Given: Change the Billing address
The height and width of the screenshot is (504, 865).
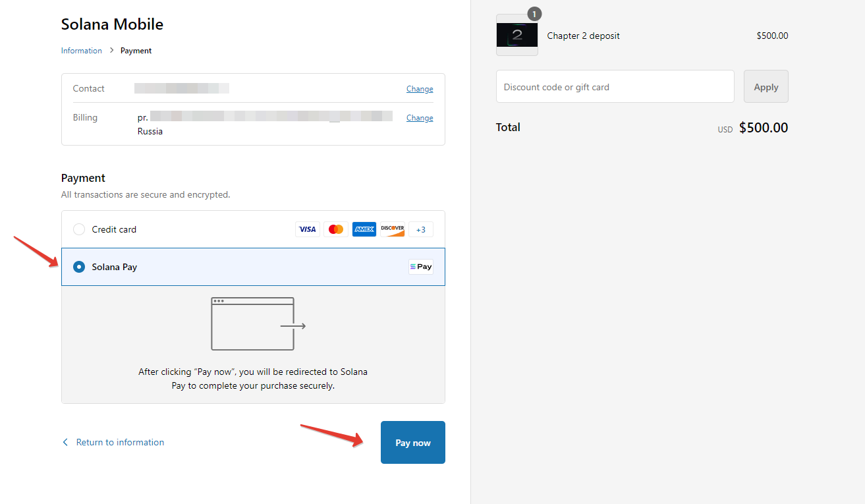Looking at the screenshot, I should point(420,118).
